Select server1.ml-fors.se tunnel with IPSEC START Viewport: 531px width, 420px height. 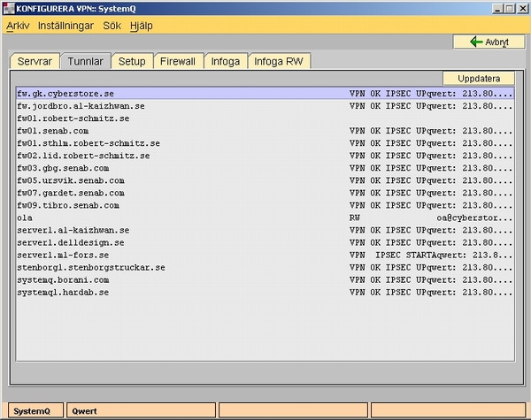point(265,255)
